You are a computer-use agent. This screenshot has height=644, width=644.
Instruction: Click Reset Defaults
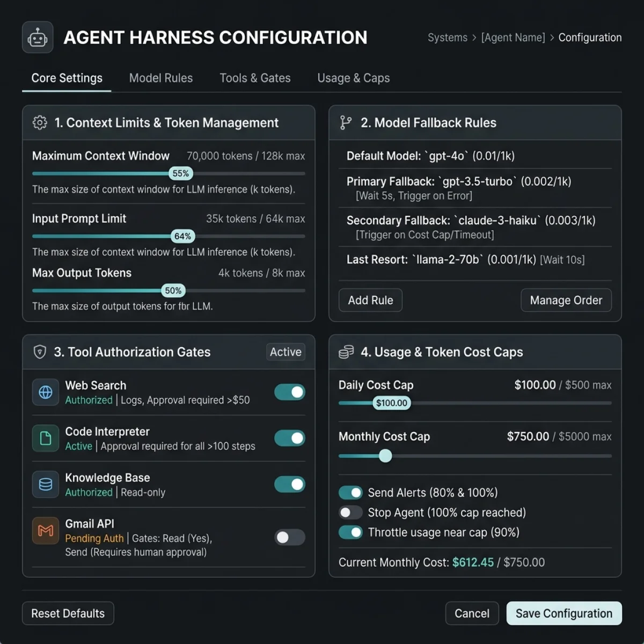coord(68,613)
